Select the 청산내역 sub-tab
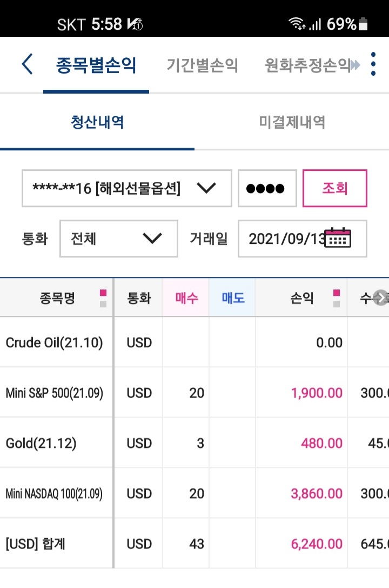The height and width of the screenshot is (588, 389). [97, 122]
